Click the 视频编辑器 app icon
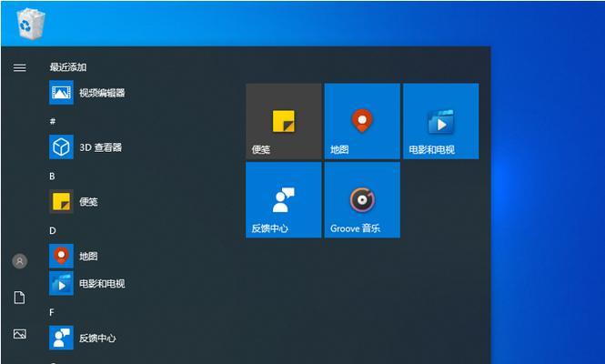Image resolution: width=605 pixels, height=364 pixels. (61, 93)
